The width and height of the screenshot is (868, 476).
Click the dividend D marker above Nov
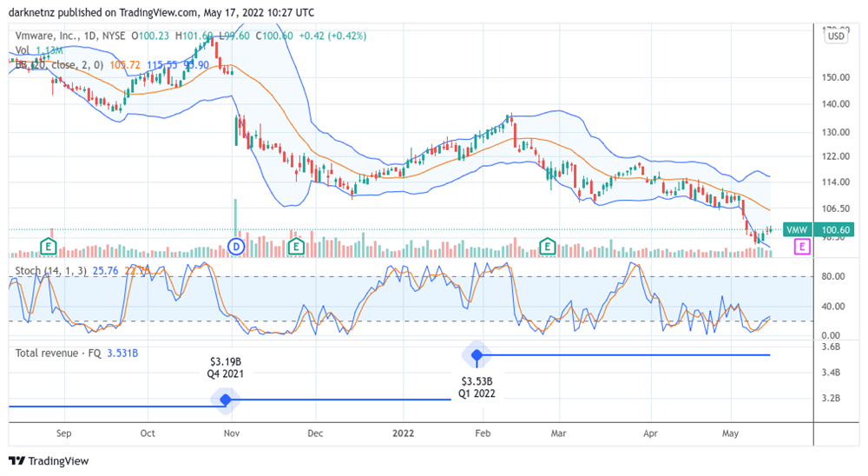click(236, 247)
